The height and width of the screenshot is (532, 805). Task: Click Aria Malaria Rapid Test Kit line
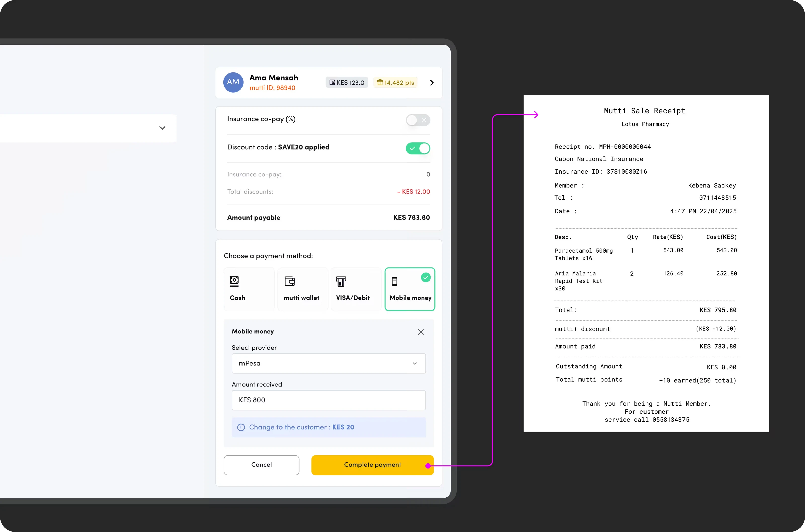click(646, 281)
